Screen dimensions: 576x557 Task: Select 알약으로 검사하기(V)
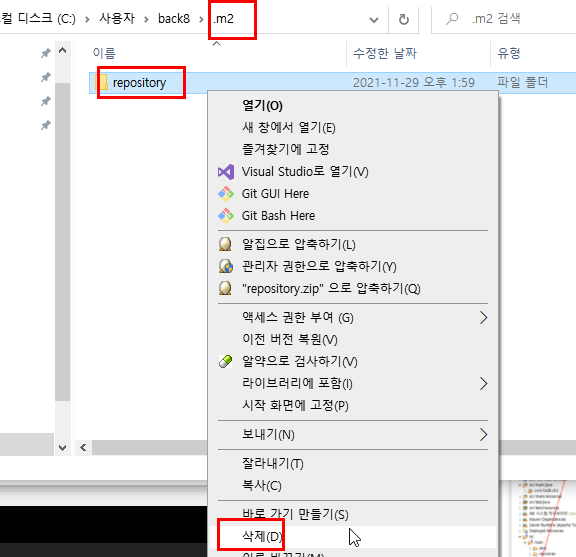pos(353,361)
